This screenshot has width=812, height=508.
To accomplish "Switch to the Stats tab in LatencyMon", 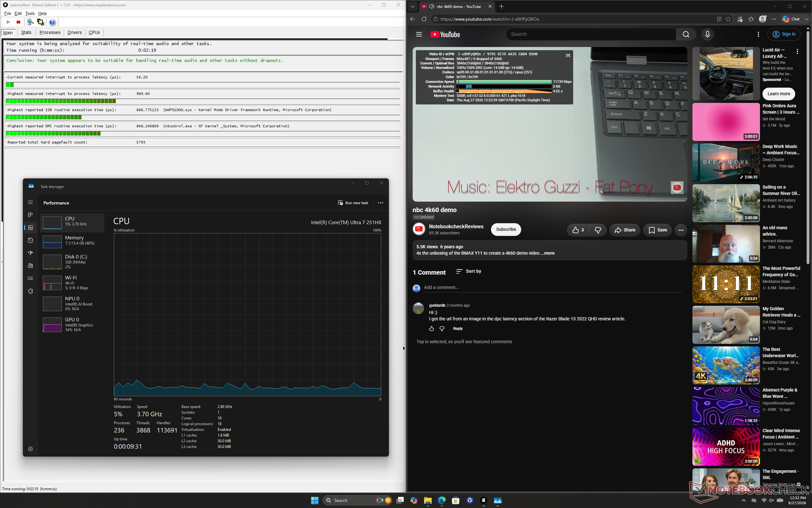I will coord(26,33).
